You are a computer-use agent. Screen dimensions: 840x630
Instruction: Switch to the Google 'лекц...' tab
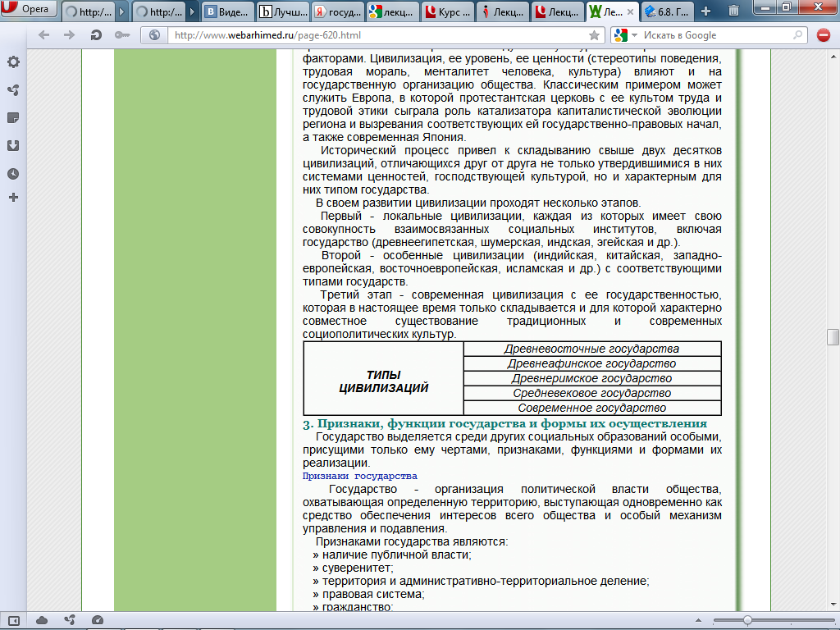(392, 11)
